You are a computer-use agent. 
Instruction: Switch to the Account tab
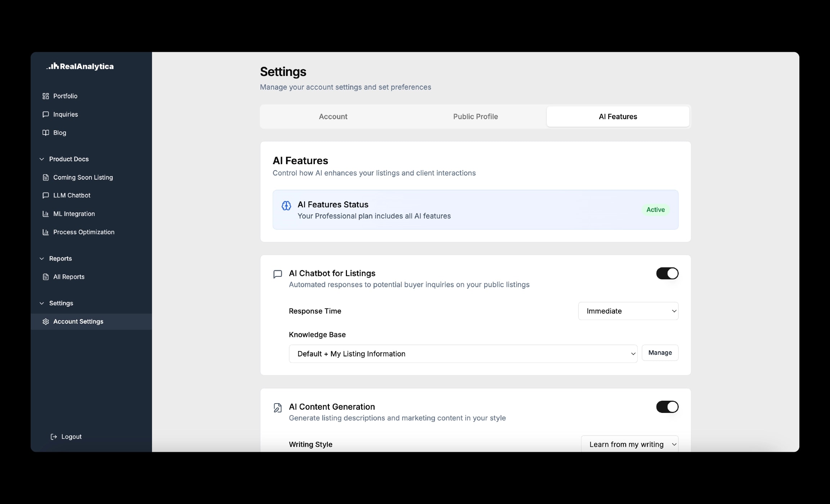333,117
